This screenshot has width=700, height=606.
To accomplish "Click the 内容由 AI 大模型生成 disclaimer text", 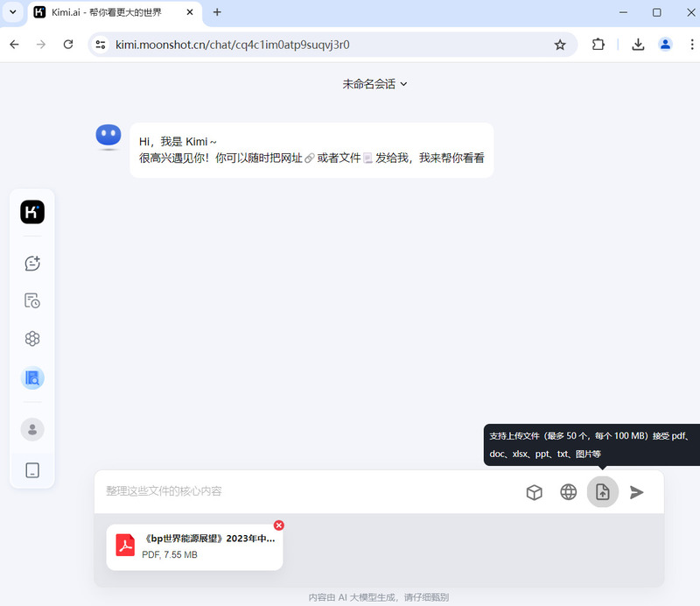I will [379, 597].
